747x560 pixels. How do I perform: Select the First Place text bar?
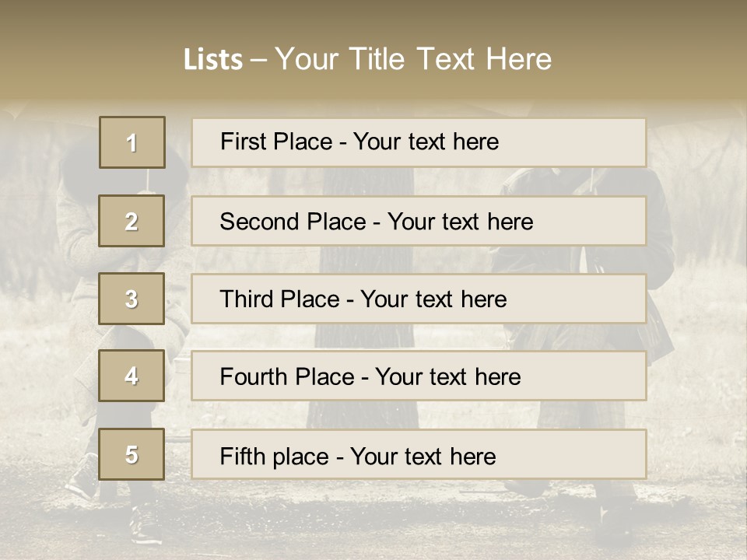click(419, 143)
